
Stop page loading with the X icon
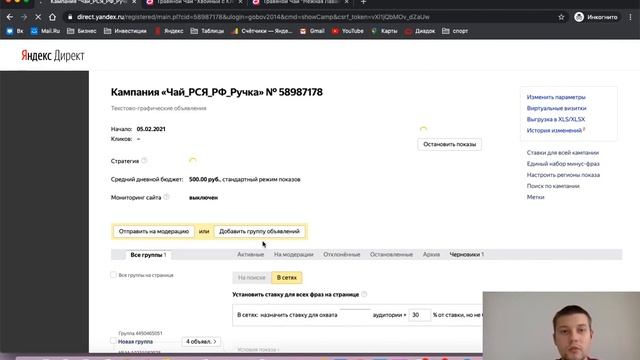click(38, 17)
